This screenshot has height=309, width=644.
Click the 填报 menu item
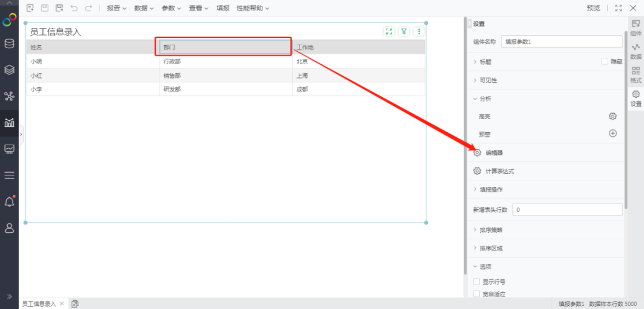coord(223,8)
